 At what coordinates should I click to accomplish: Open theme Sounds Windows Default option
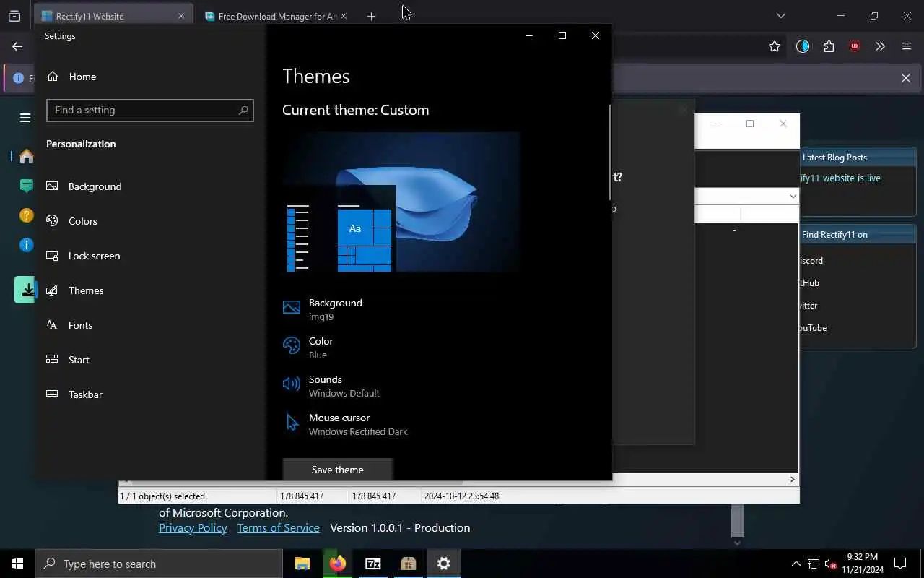[x=331, y=386]
